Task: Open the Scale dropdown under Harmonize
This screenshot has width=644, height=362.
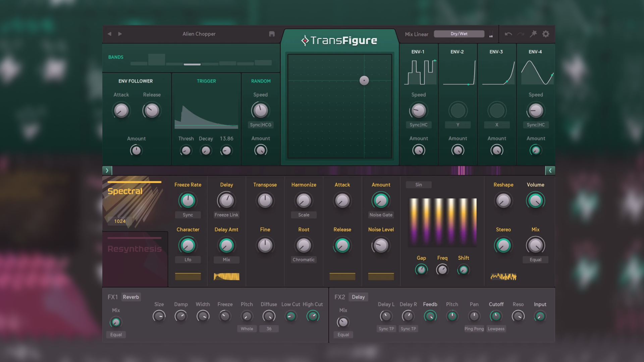Action: point(304,215)
